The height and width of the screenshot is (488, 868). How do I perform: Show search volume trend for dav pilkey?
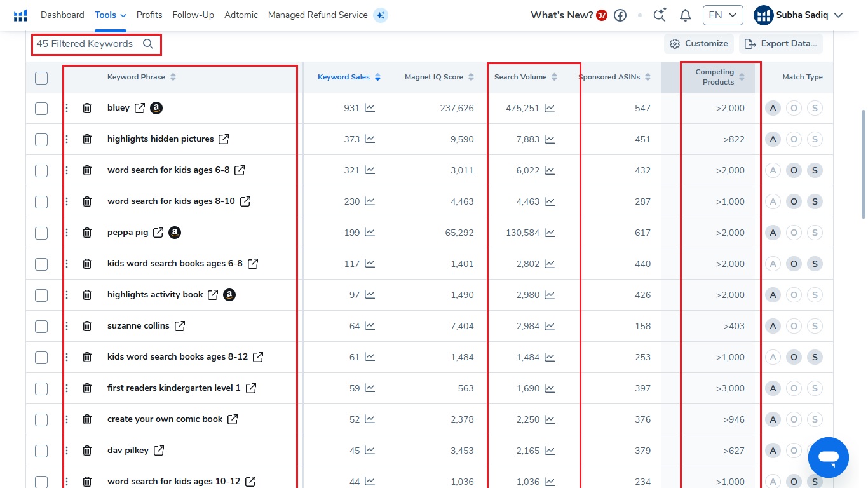tap(550, 451)
